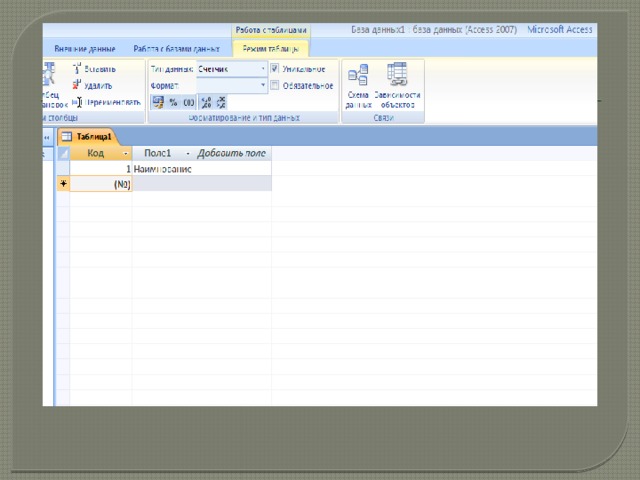The width and height of the screenshot is (640, 480).
Task: Click the Удалить (Delete) column icon
Action: click(77, 85)
